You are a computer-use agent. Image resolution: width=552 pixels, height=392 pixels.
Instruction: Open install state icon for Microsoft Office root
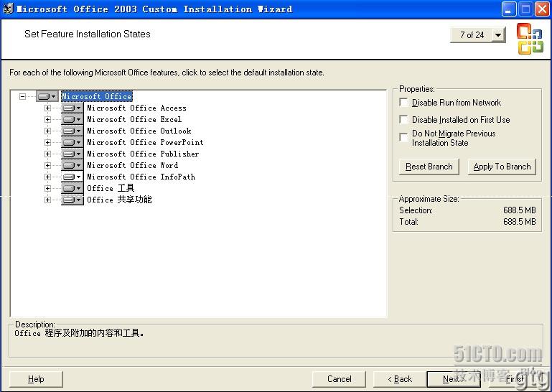(47, 96)
